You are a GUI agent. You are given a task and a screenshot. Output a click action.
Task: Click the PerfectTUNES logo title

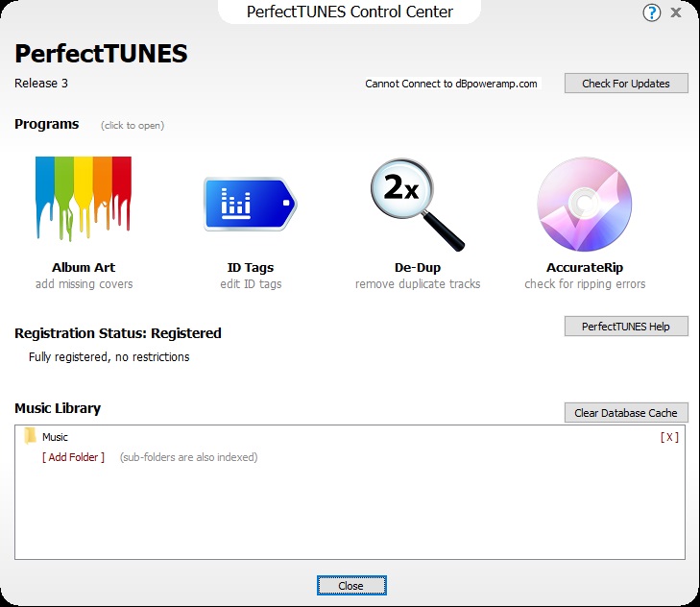coord(101,54)
